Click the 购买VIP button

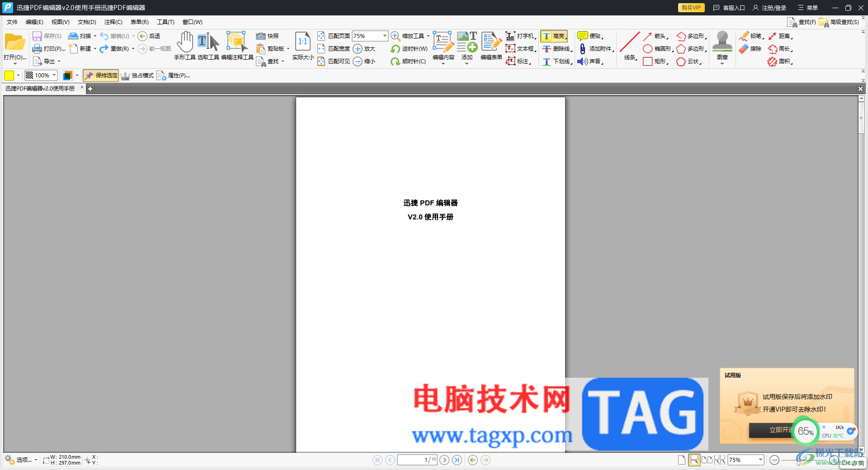coord(691,8)
